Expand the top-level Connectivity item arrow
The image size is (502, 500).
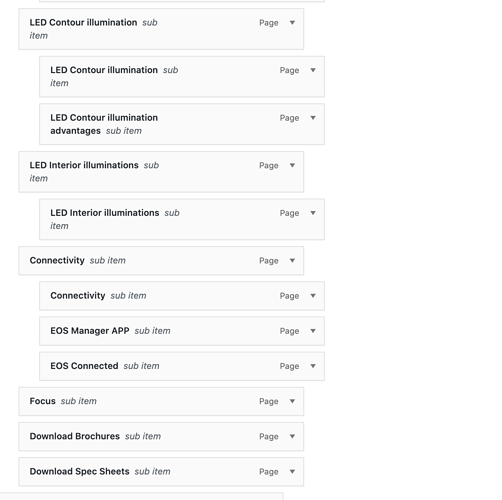coord(292,261)
